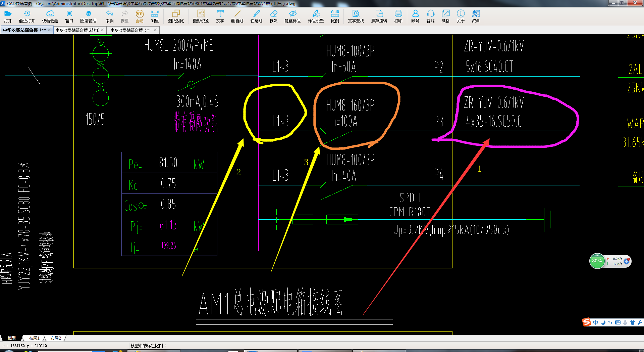
Task: Toggle the moon half/full-width icon
Action: (603, 322)
